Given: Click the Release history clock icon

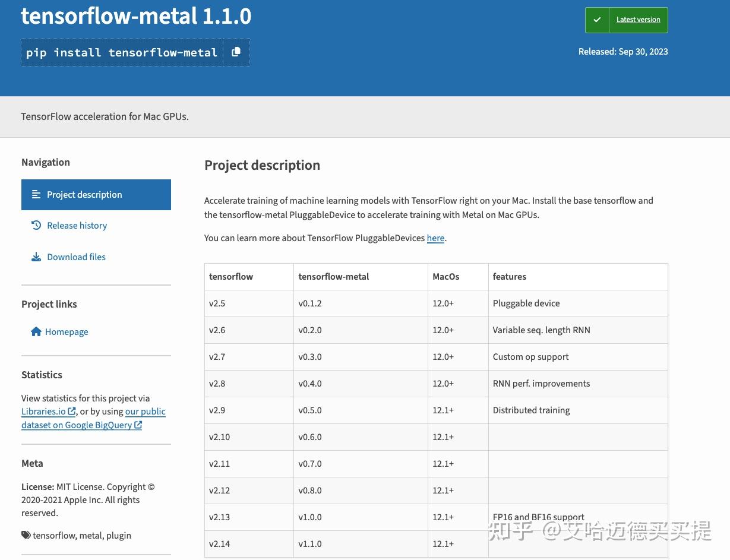Looking at the screenshot, I should (35, 225).
